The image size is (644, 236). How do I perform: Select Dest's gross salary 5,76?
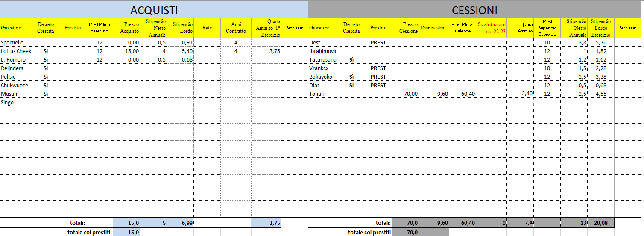(x=601, y=43)
